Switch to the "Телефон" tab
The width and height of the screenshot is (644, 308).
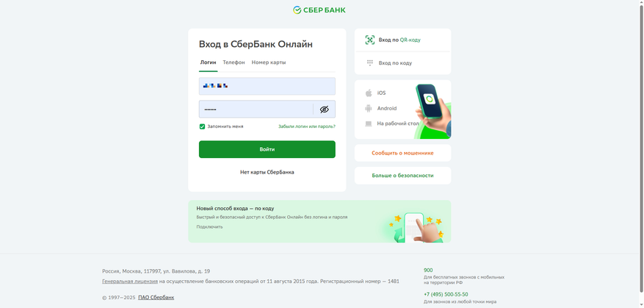coord(234,62)
